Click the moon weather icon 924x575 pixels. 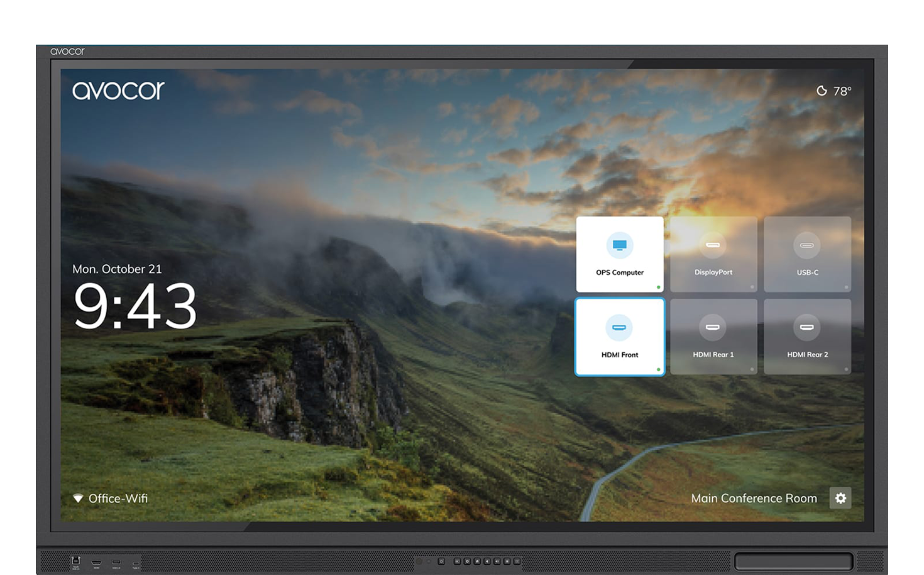tap(822, 91)
